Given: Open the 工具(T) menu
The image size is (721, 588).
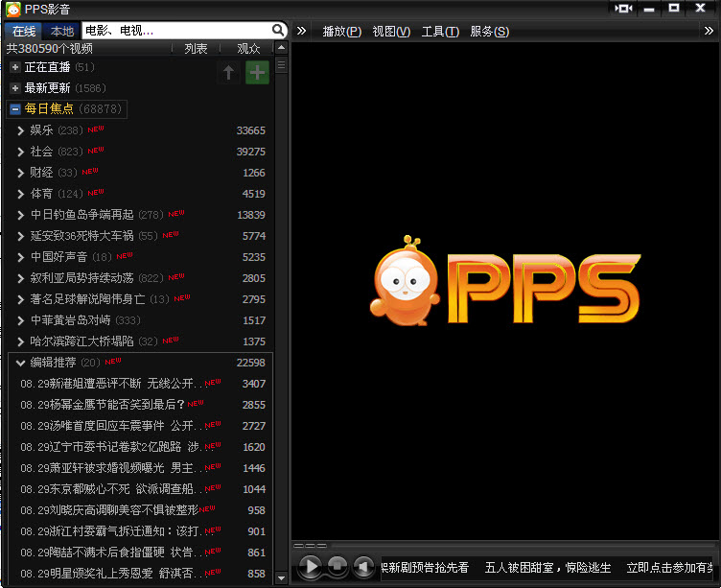Looking at the screenshot, I should tap(439, 31).
